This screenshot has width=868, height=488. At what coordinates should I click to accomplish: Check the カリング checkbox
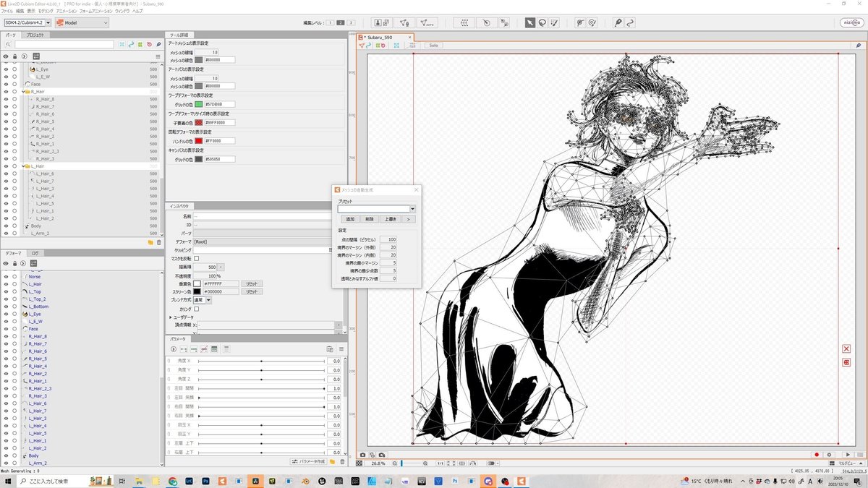[x=196, y=309]
